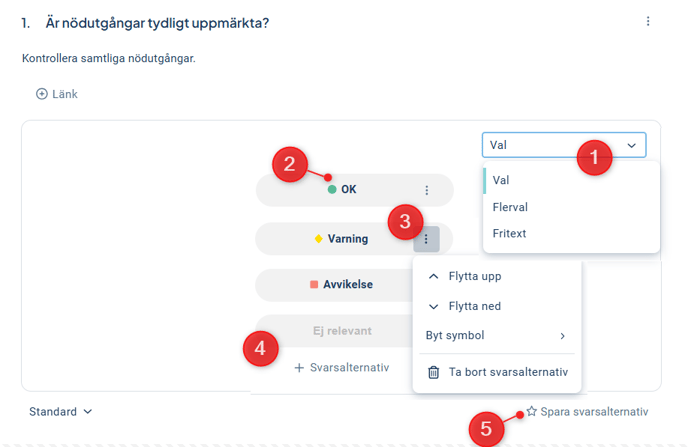Open three-dot menu on OK answer
This screenshot has width=688, height=447.
point(427,190)
